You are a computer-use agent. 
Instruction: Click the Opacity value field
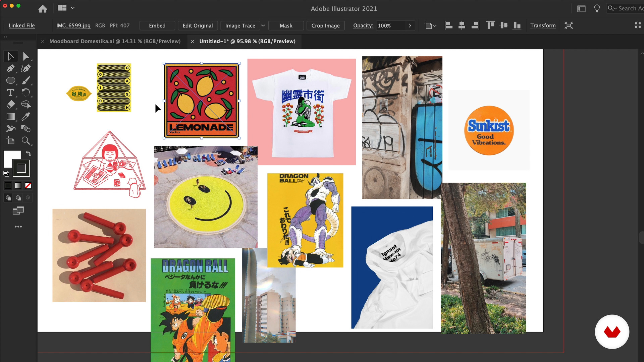point(390,25)
